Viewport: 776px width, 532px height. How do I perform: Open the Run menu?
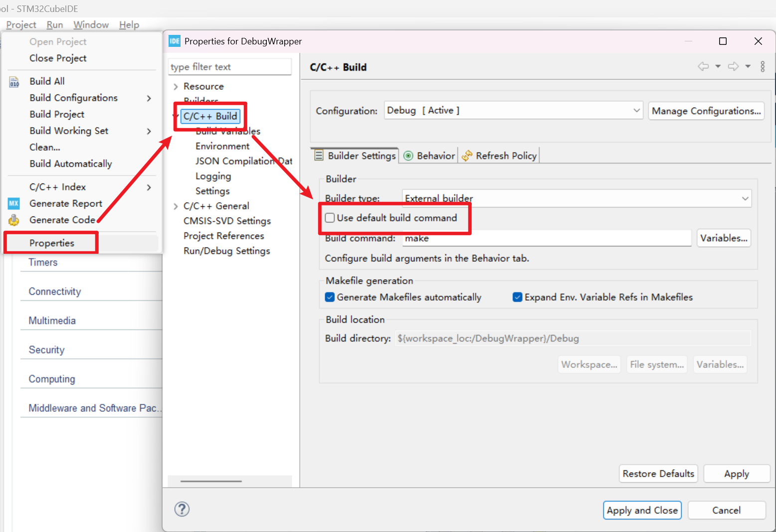(x=55, y=24)
